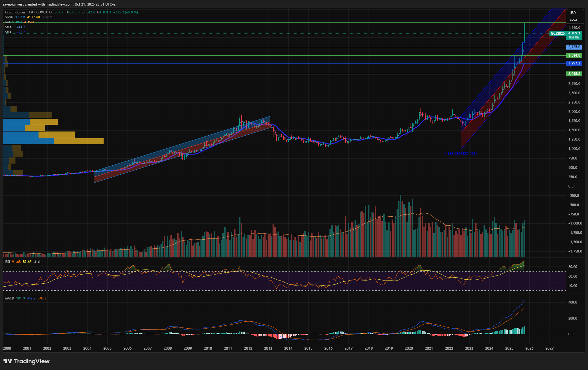Click the blue channel ratio text annotation
588x370 pixels.
pyautogui.click(x=460, y=154)
